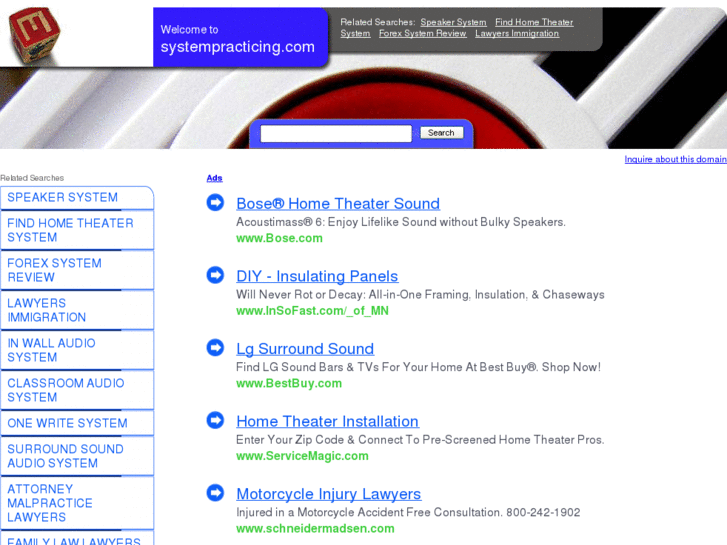The image size is (727, 545).
Task: Select IN WALL AUDIO SYSTEM in sidebar
Action: (x=77, y=350)
